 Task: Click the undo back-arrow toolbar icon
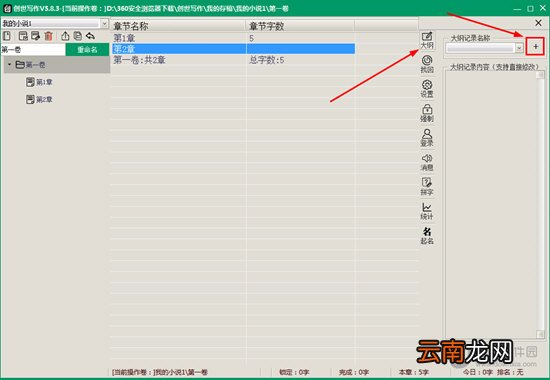point(90,36)
